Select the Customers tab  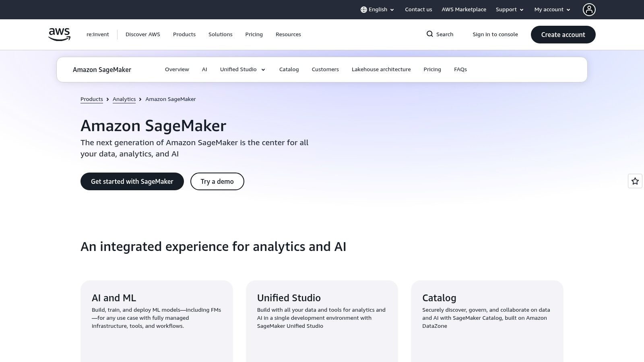pos(325,70)
